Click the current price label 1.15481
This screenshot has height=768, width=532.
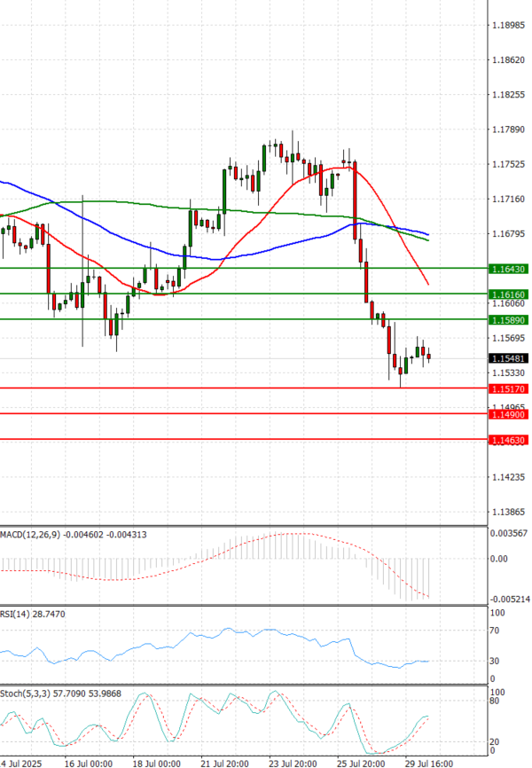tap(508, 358)
